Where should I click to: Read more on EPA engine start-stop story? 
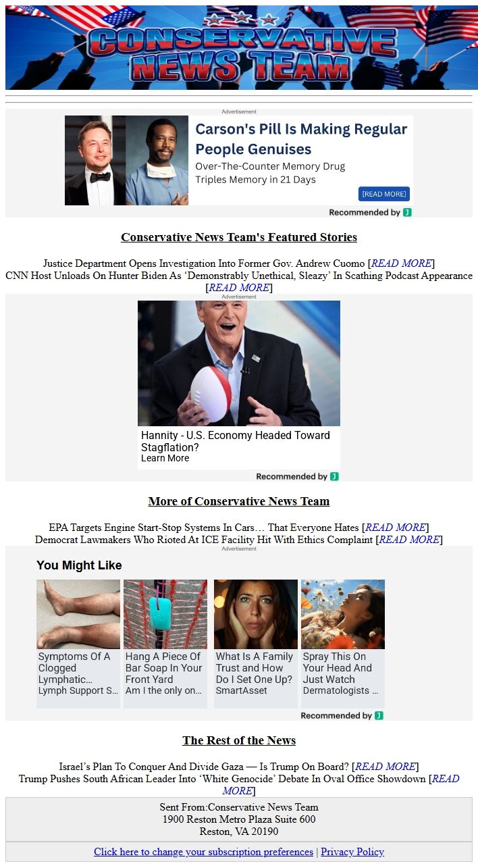(x=396, y=528)
